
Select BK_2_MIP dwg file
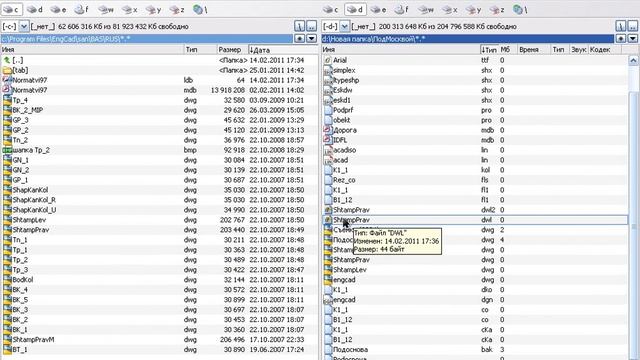coord(159,110)
